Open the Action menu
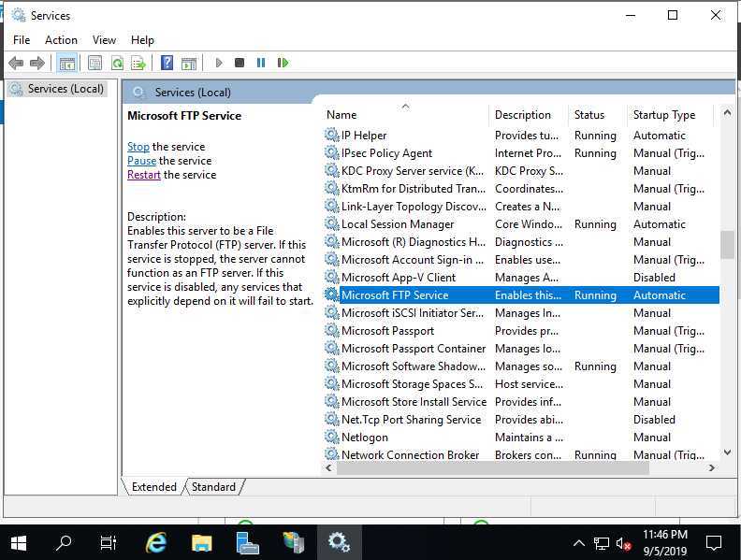Image resolution: width=741 pixels, height=560 pixels. (x=61, y=40)
